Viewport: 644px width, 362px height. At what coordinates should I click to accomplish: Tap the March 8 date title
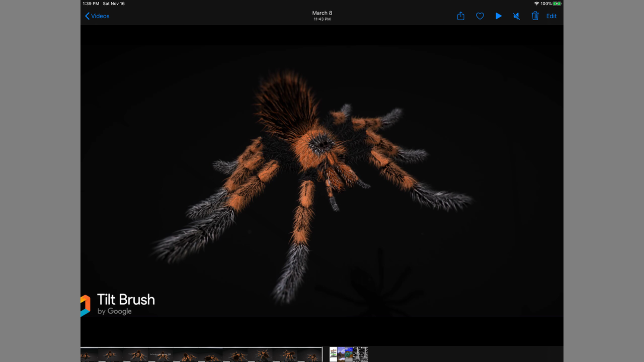pos(322,13)
